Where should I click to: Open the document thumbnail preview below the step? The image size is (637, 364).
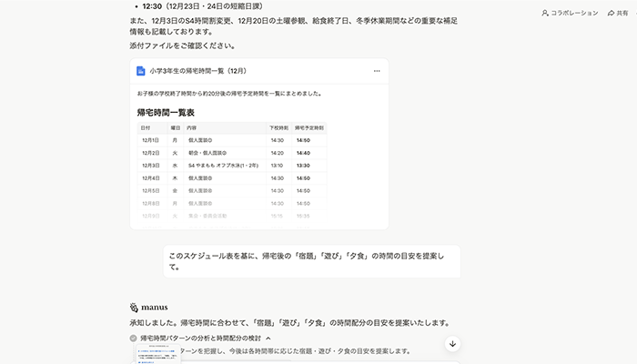[158, 354]
